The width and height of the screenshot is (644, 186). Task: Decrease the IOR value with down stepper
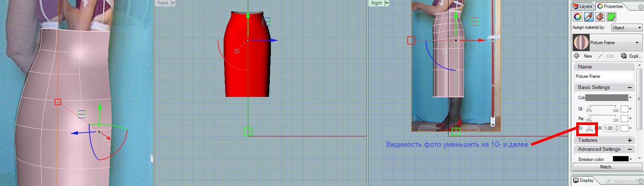[x=617, y=130]
